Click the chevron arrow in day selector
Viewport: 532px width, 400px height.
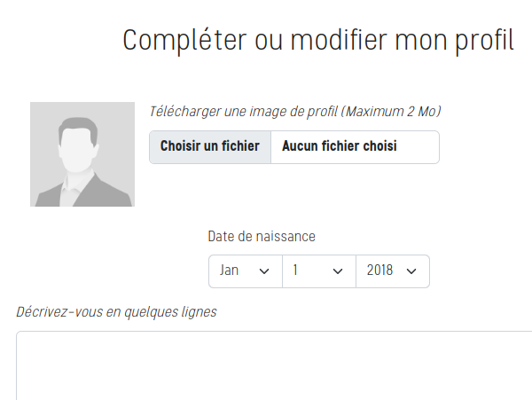[337, 271]
